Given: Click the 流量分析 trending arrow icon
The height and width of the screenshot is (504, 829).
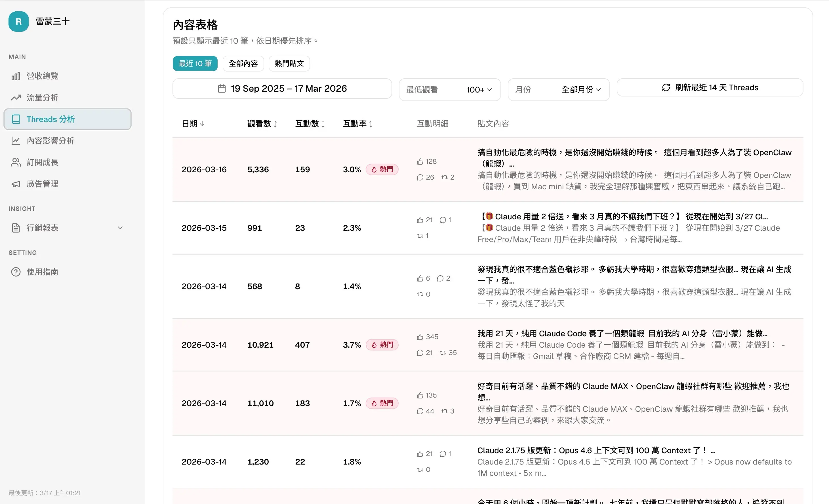Looking at the screenshot, I should 16,98.
